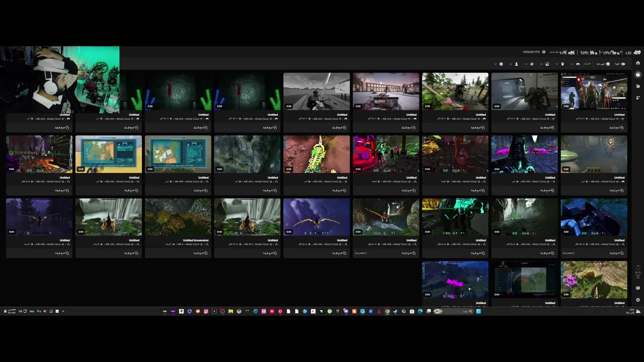This screenshot has height=362, width=644.
Task: Click the taskbar search box
Action: coord(453,311)
